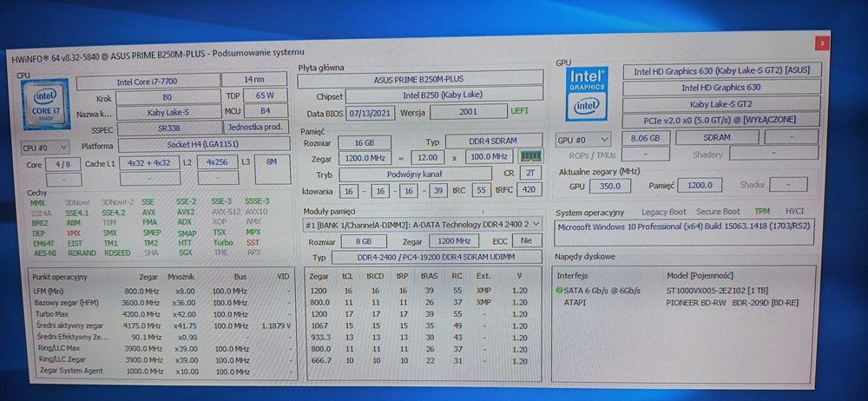Click the SSPEC SR338 field
The image size is (868, 401).
[x=169, y=128]
